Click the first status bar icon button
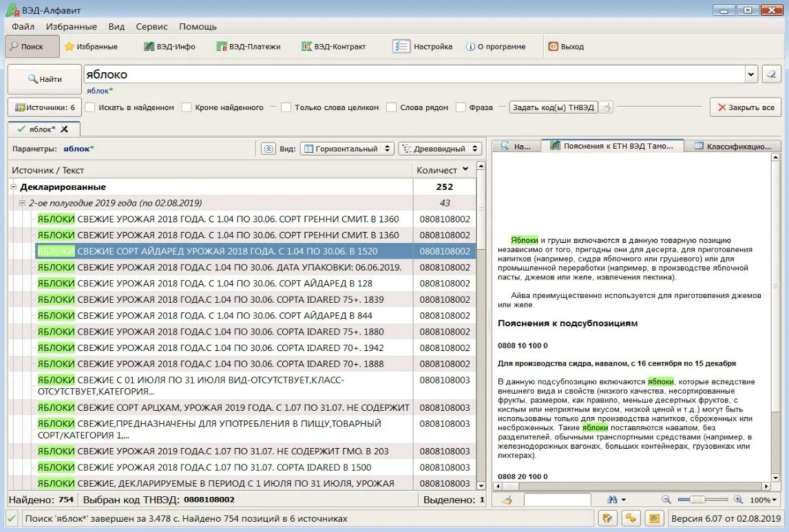Screen dimensions: 789x532 coord(607,518)
